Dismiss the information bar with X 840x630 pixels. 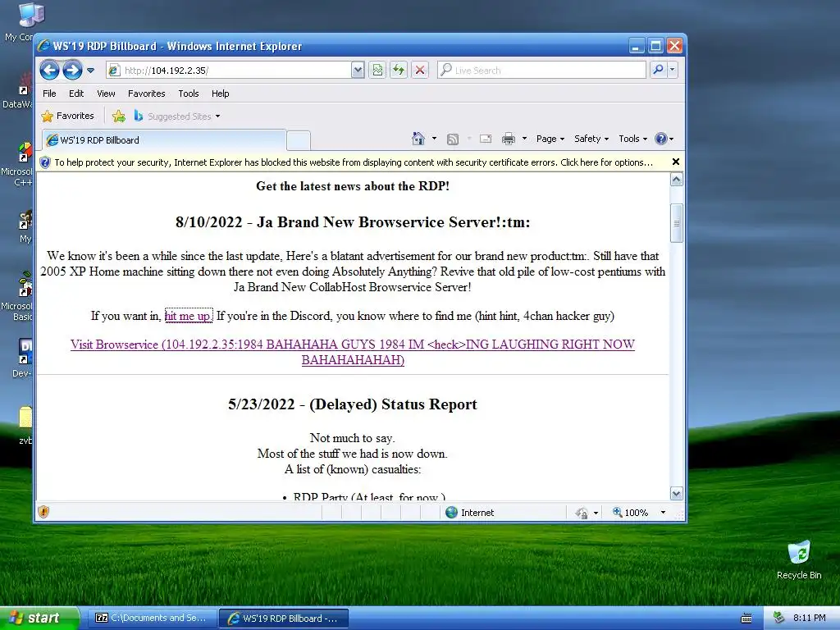(x=676, y=162)
